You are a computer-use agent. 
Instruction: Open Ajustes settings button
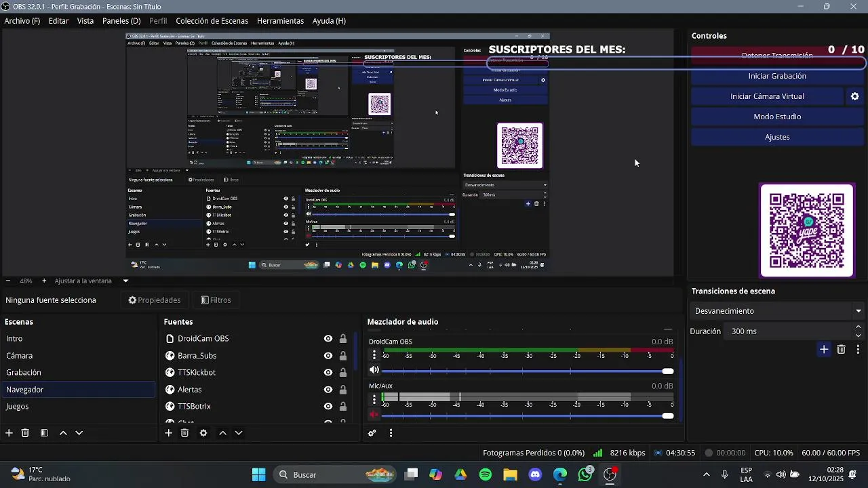click(x=777, y=137)
